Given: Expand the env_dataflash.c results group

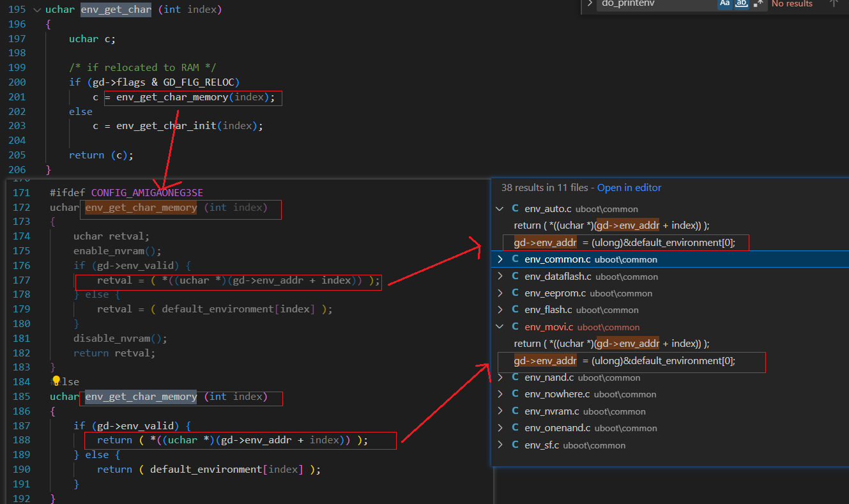Looking at the screenshot, I should [x=500, y=277].
